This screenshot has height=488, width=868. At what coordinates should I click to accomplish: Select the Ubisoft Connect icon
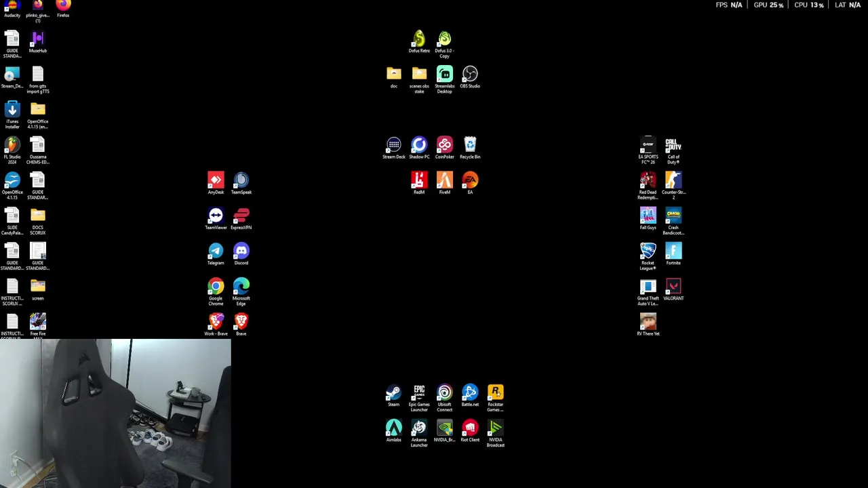445,399
